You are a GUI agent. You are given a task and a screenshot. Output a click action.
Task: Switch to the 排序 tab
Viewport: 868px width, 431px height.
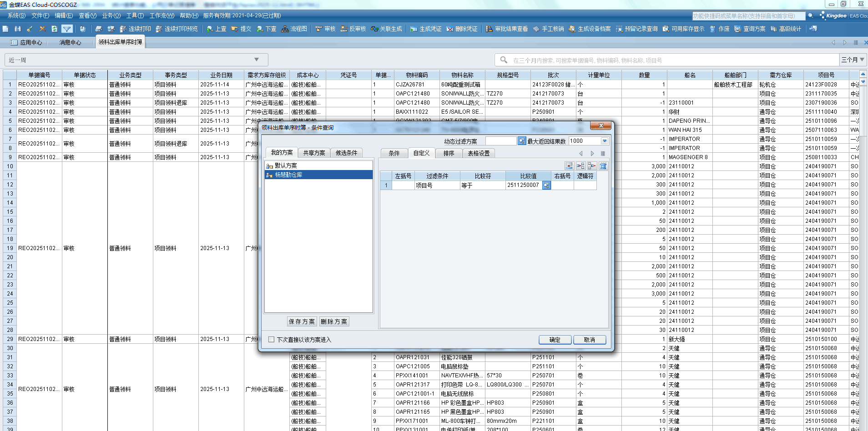click(x=449, y=153)
